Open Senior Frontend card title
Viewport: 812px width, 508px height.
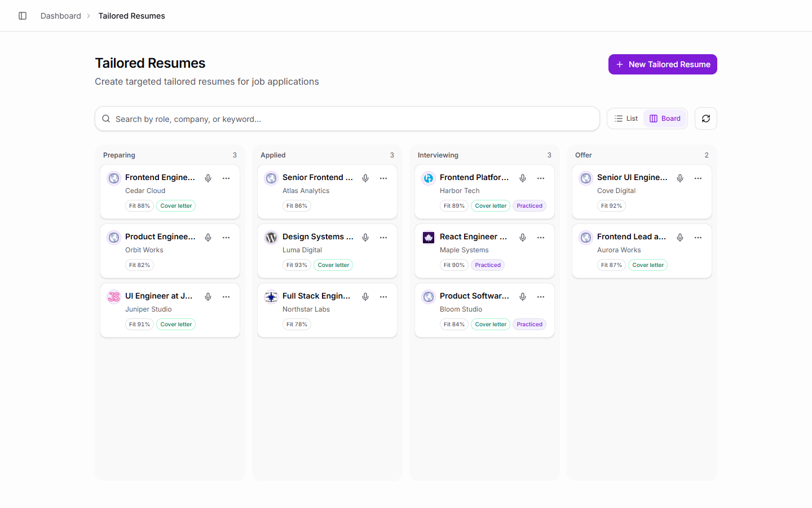click(x=317, y=177)
